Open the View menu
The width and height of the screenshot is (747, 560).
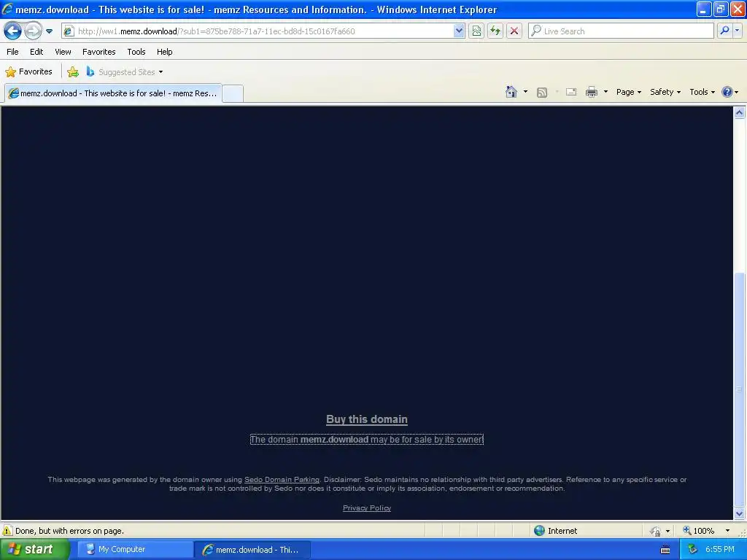click(x=63, y=52)
